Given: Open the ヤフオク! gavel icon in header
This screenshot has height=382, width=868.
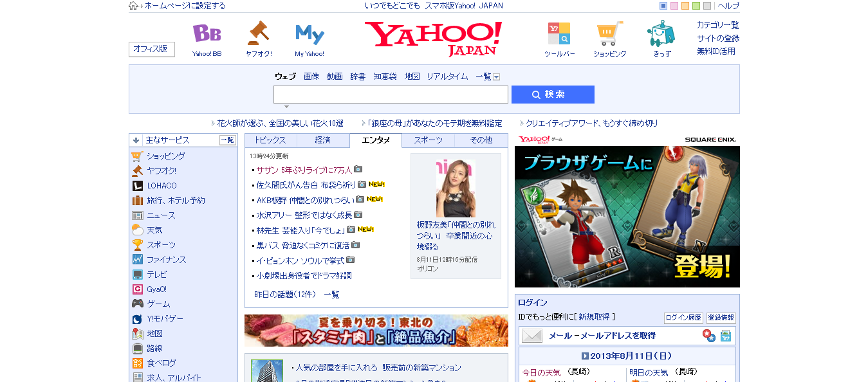Looking at the screenshot, I should (258, 33).
